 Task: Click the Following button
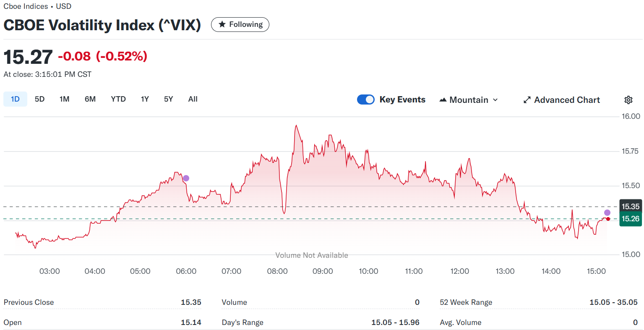[240, 24]
